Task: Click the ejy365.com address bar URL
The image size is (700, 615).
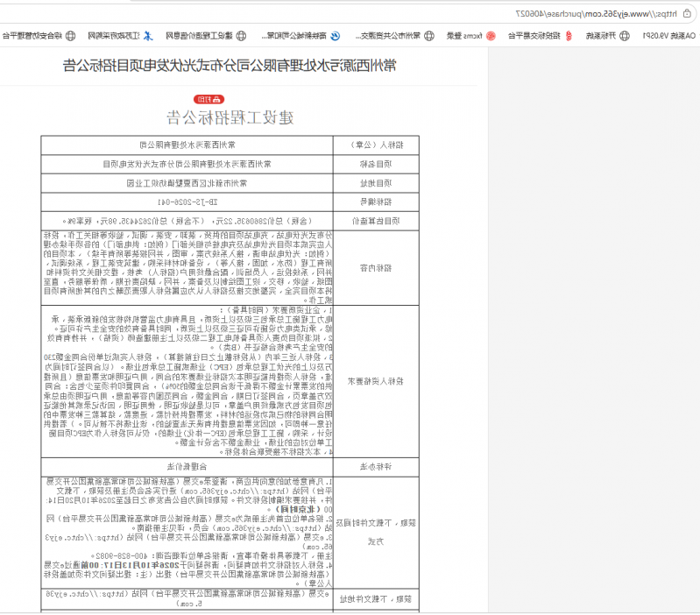Action: click(596, 14)
